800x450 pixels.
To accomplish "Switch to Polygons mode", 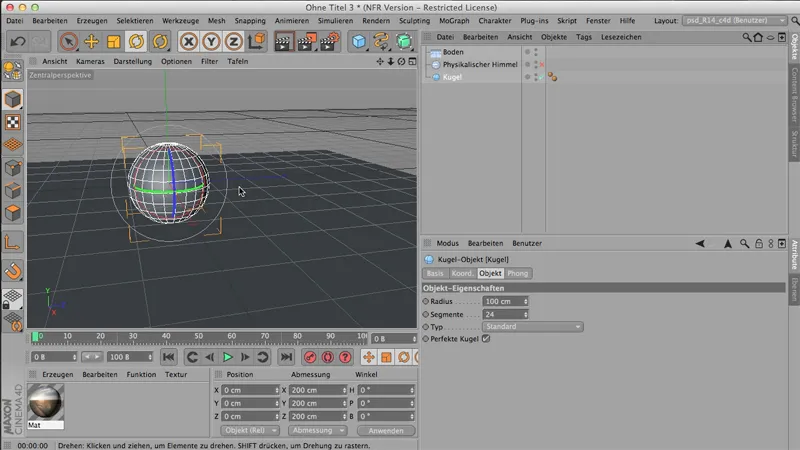I will tap(13, 213).
